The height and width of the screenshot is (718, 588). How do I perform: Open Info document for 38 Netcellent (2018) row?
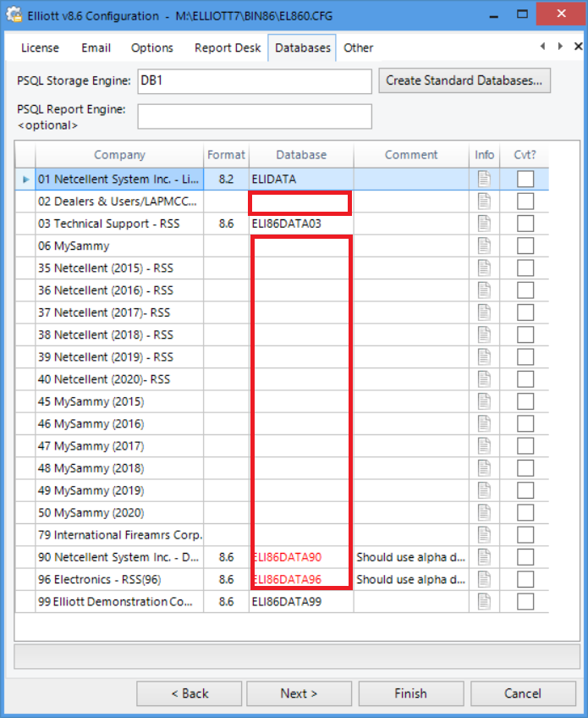[484, 334]
